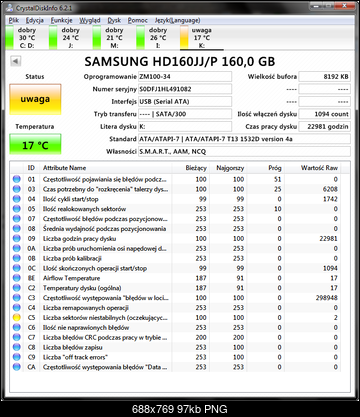Open the Dysk menu
Viewport: 360px width, 417px height.
tap(114, 21)
